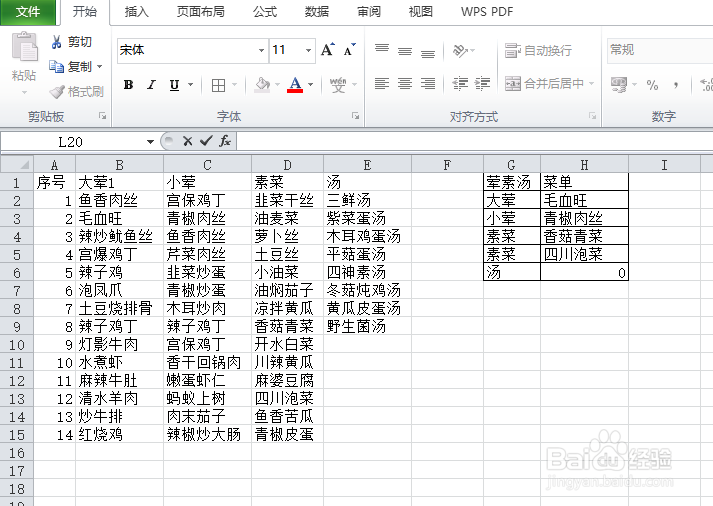
Task: Expand Paste 粘贴 options arrow
Action: pyautogui.click(x=24, y=92)
